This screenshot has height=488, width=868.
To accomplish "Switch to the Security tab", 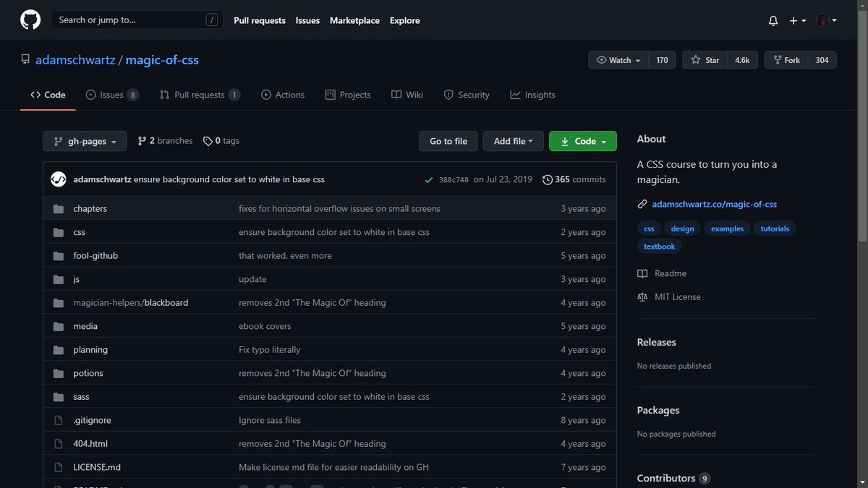I will pos(467,95).
